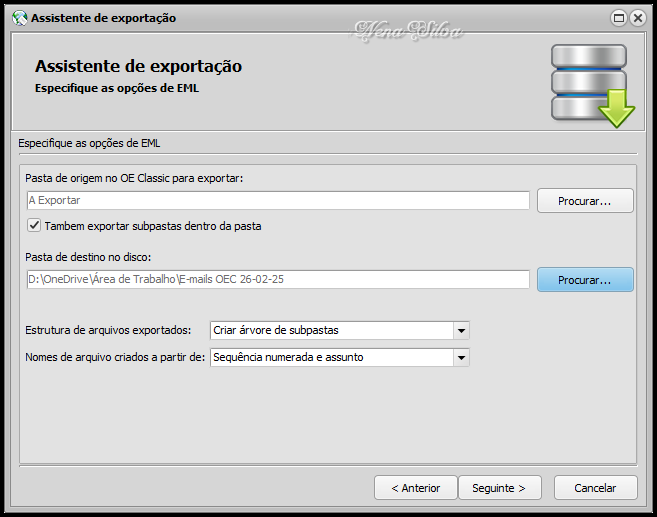Click 'Pasta de origem no OE Classic' label
Screen dimensions: 657x517
pyautogui.click(x=135, y=178)
